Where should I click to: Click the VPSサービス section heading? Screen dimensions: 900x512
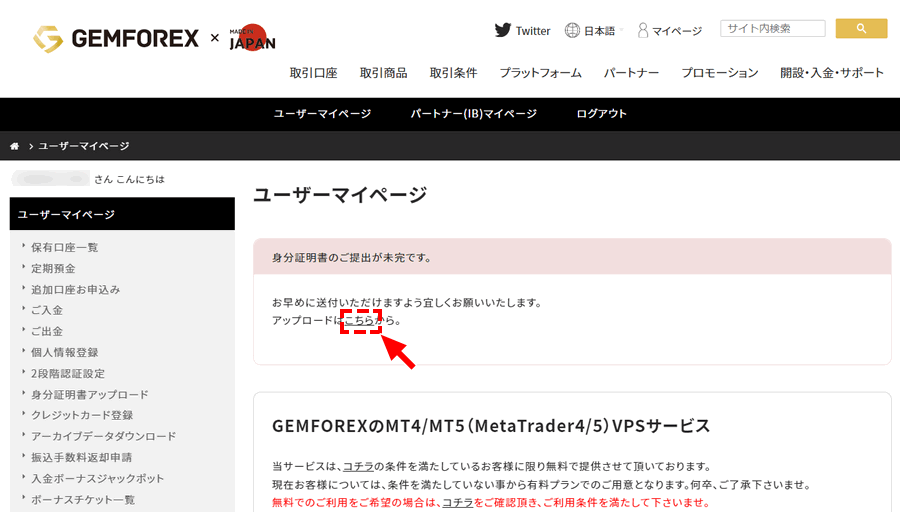tap(491, 426)
